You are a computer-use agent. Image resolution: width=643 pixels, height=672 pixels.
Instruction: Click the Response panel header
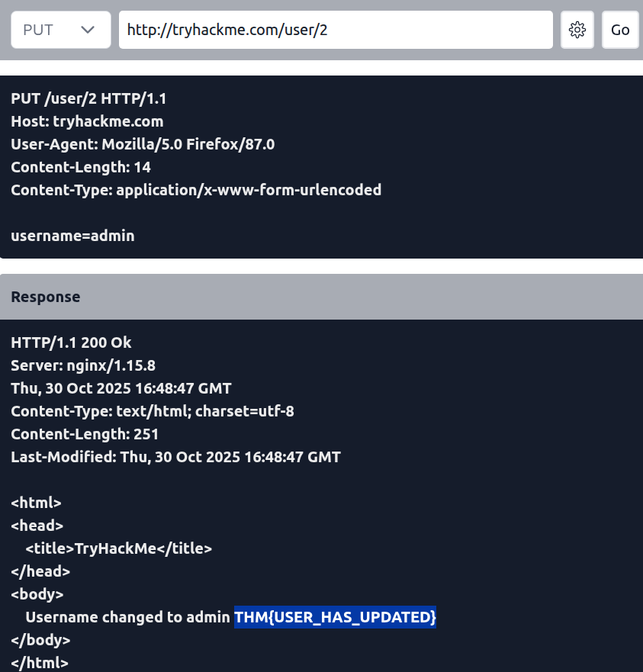[321, 297]
